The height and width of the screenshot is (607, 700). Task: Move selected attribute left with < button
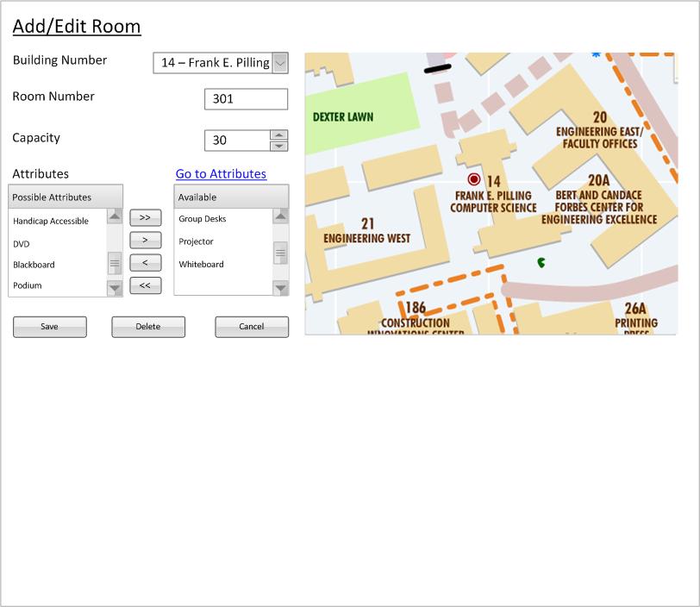(145, 263)
